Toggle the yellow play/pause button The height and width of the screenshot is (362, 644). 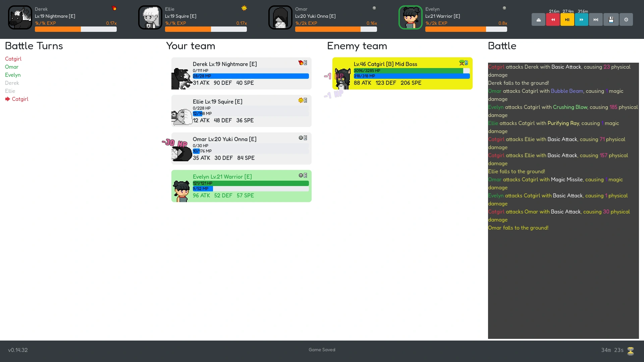click(567, 20)
